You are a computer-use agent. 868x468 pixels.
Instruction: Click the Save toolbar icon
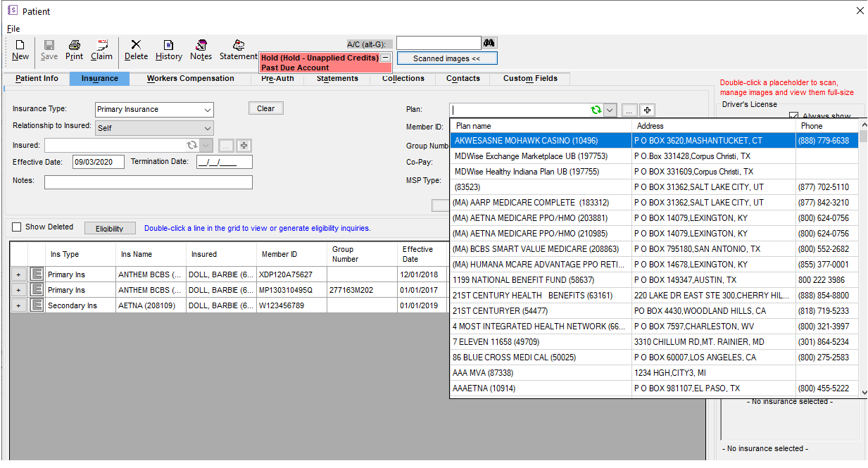click(49, 50)
